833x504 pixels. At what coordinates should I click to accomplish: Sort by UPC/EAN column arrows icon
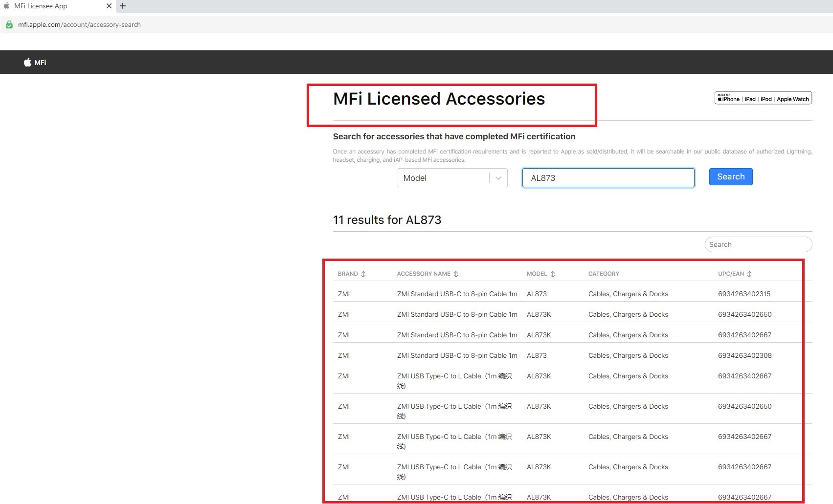tap(749, 274)
